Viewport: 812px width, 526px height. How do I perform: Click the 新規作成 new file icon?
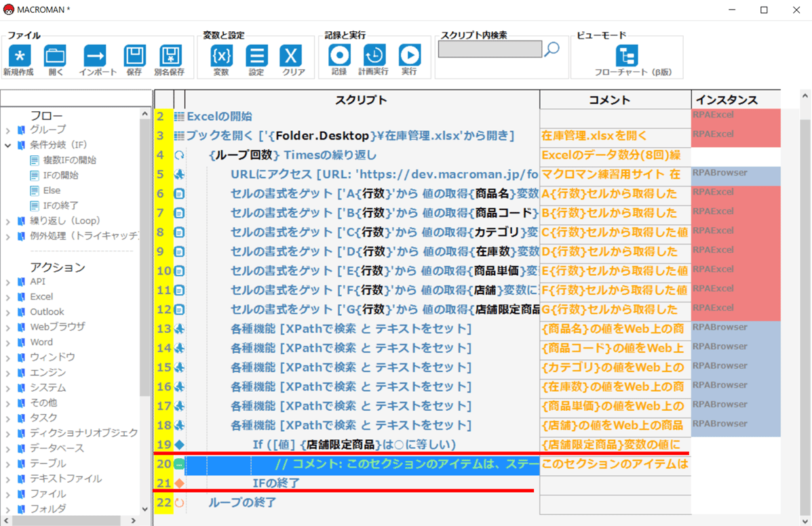point(19,56)
